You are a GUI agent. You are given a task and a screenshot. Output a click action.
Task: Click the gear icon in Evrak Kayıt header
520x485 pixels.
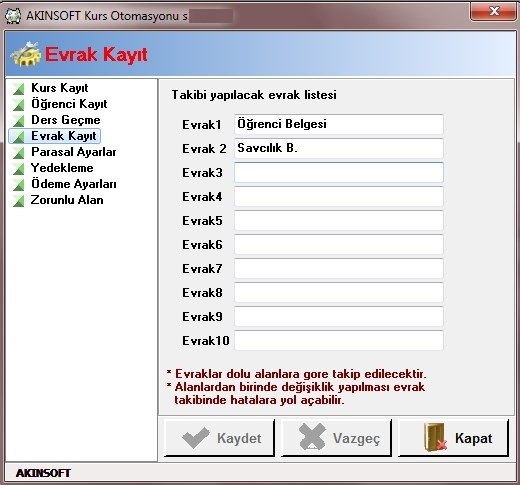pos(26,54)
